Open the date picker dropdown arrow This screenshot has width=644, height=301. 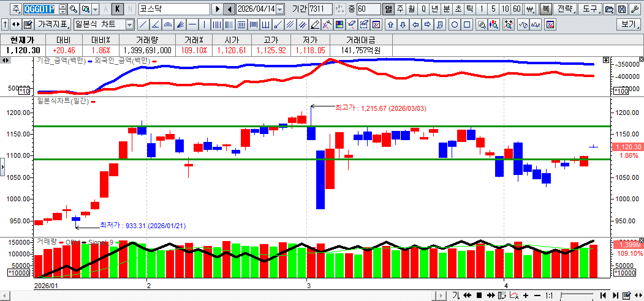click(x=280, y=9)
